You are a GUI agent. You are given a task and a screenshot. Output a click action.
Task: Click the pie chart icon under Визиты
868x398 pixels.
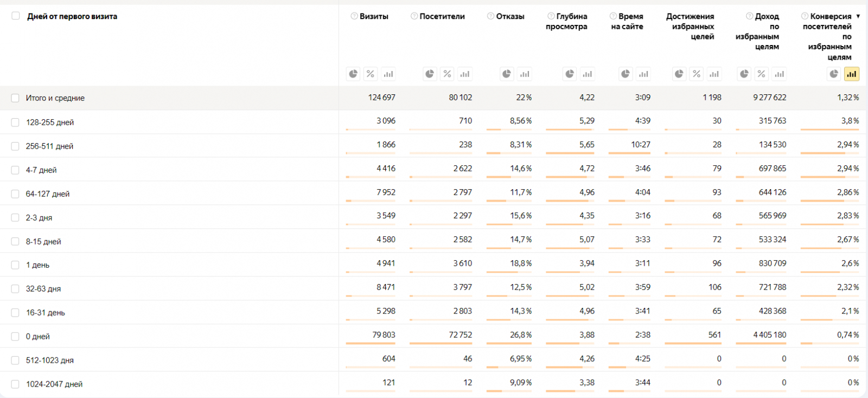point(353,74)
